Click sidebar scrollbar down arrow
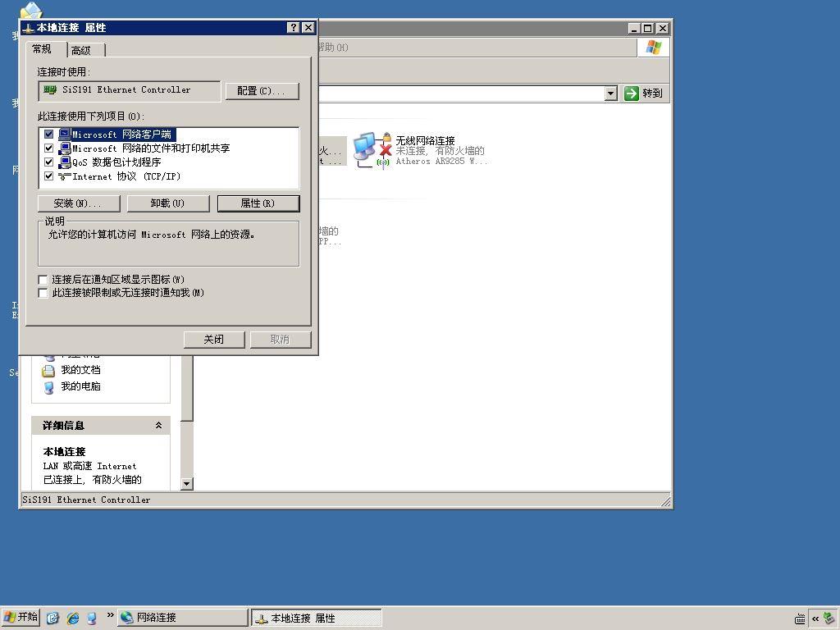840x630 pixels. (186, 483)
